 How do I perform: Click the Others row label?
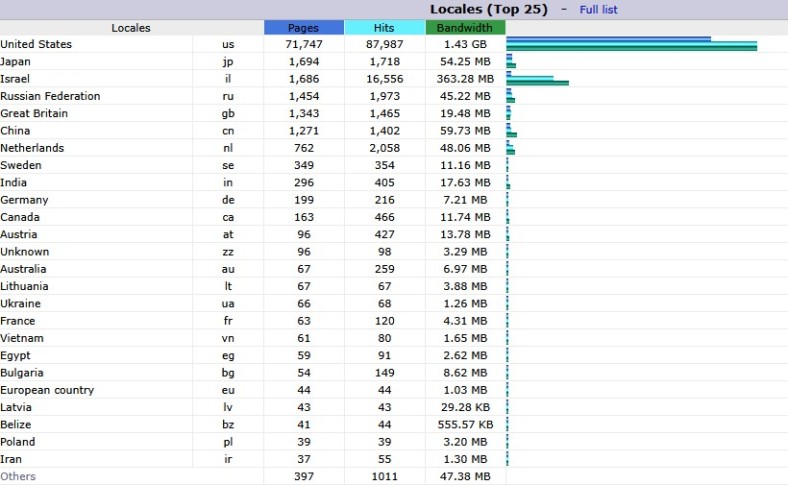pos(18,476)
